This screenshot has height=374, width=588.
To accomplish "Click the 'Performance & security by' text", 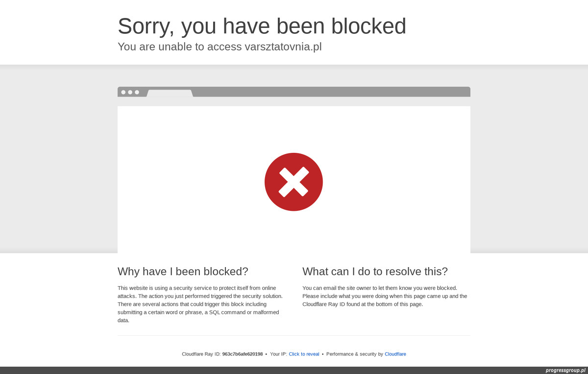I will 355,354.
